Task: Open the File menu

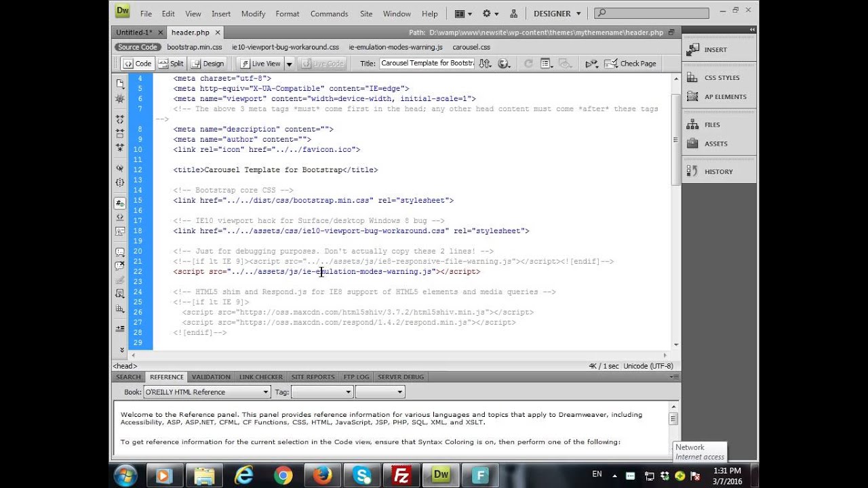Action: pyautogui.click(x=146, y=14)
